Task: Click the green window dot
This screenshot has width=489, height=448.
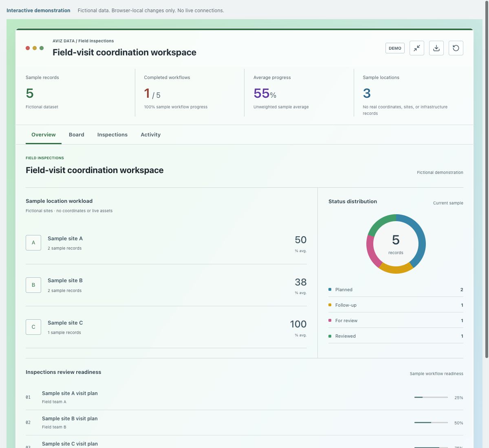Action: click(42, 48)
